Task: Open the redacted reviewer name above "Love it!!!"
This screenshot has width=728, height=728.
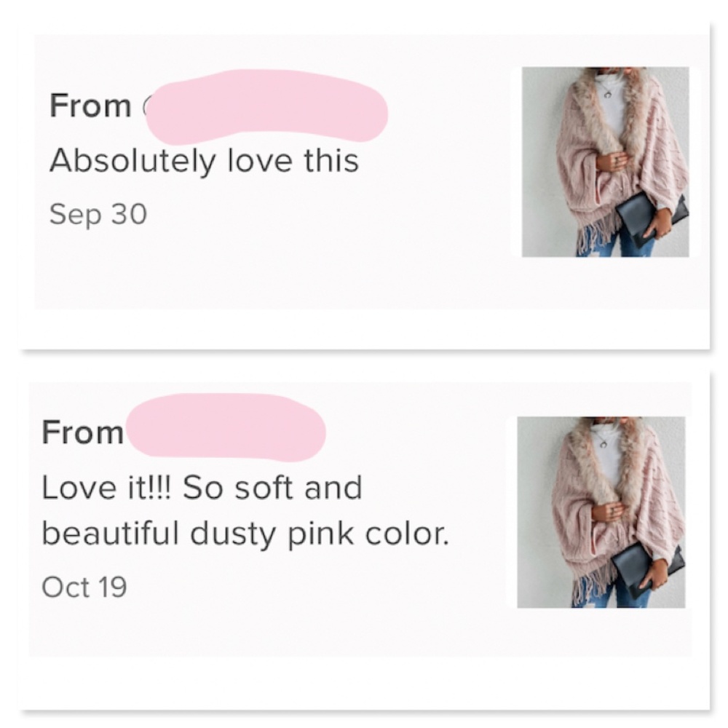Action: coord(226,427)
